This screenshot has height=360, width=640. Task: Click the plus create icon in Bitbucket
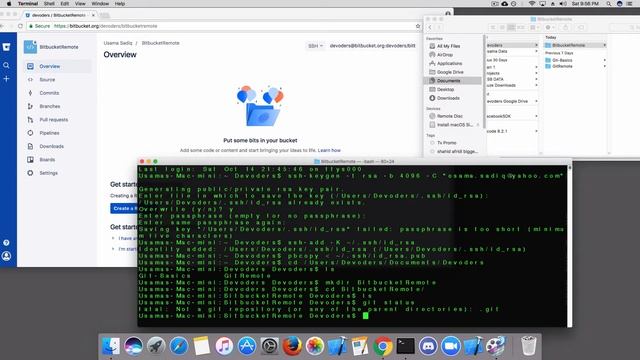pos(7,79)
